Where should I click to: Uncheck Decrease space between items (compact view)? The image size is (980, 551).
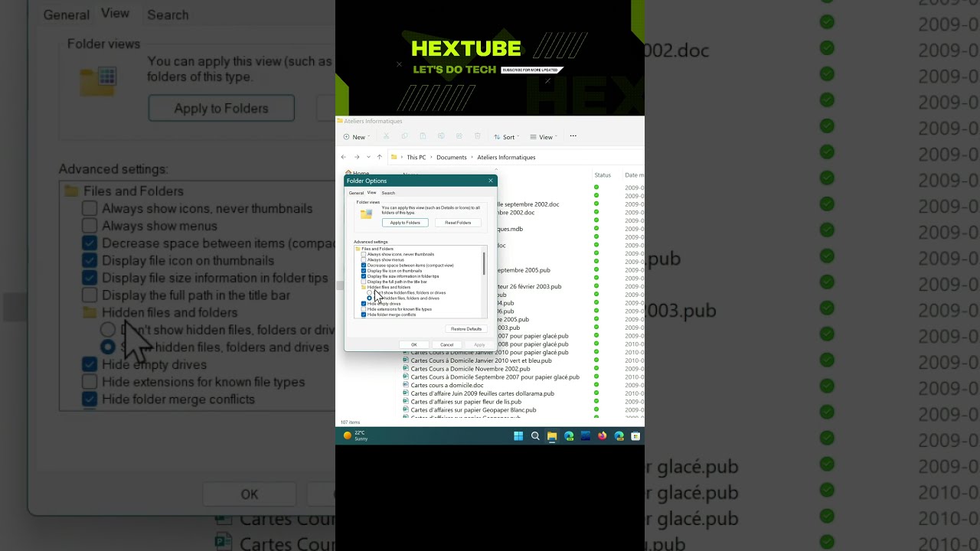[364, 266]
